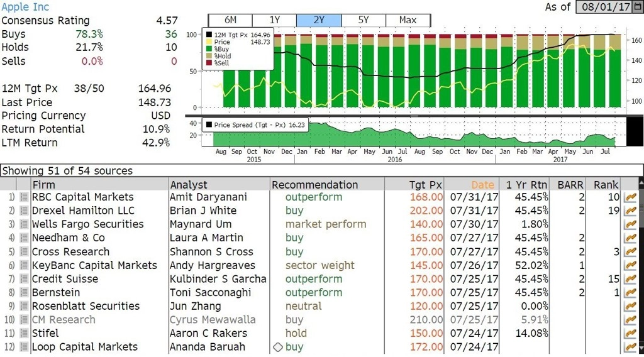Open report document icon for KeyBanc Capital Markets
This screenshot has height=357, width=644.
point(24,265)
